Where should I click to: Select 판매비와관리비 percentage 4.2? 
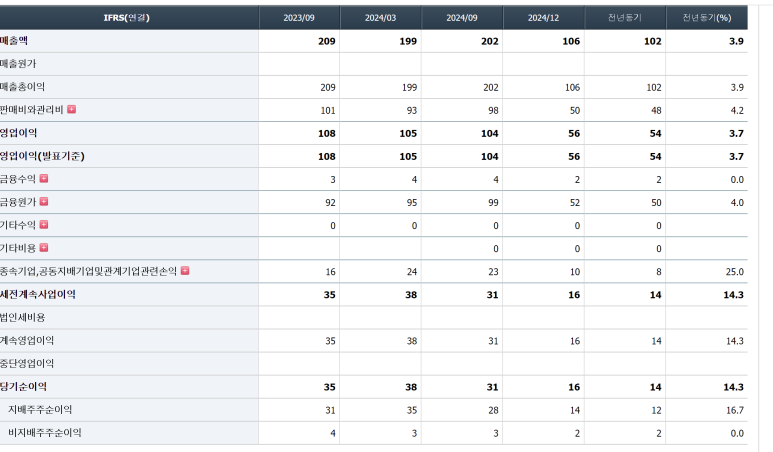pyautogui.click(x=737, y=110)
